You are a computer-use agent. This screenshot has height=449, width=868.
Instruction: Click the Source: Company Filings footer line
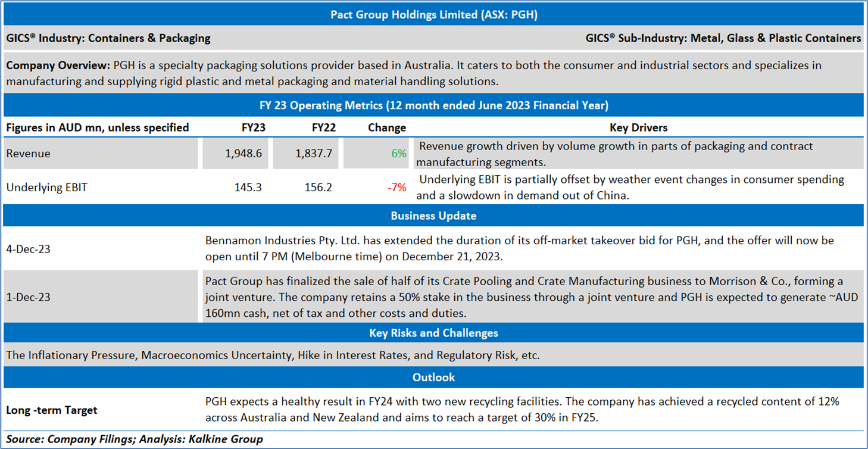[x=135, y=439]
